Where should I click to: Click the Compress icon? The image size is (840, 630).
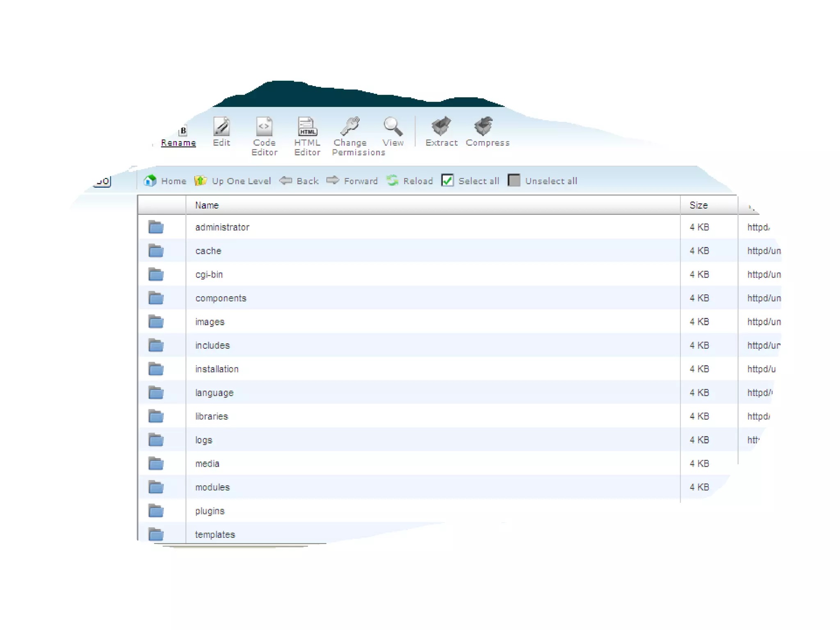(483, 127)
